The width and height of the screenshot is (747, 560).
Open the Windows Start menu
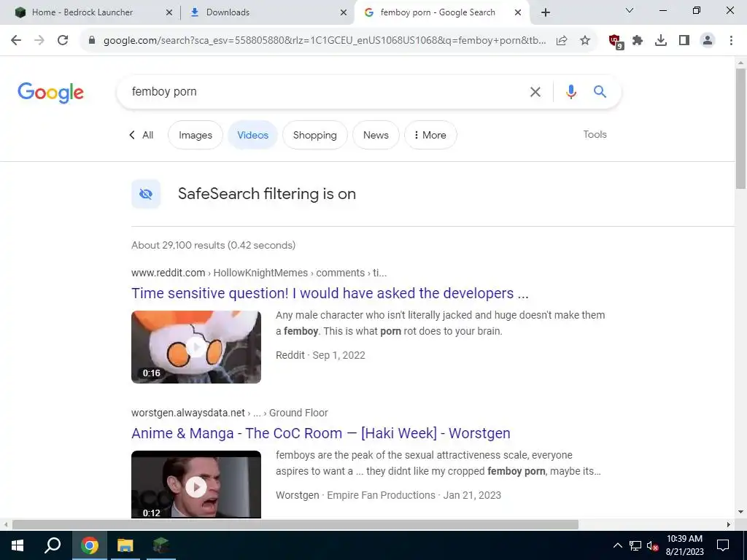click(x=18, y=545)
